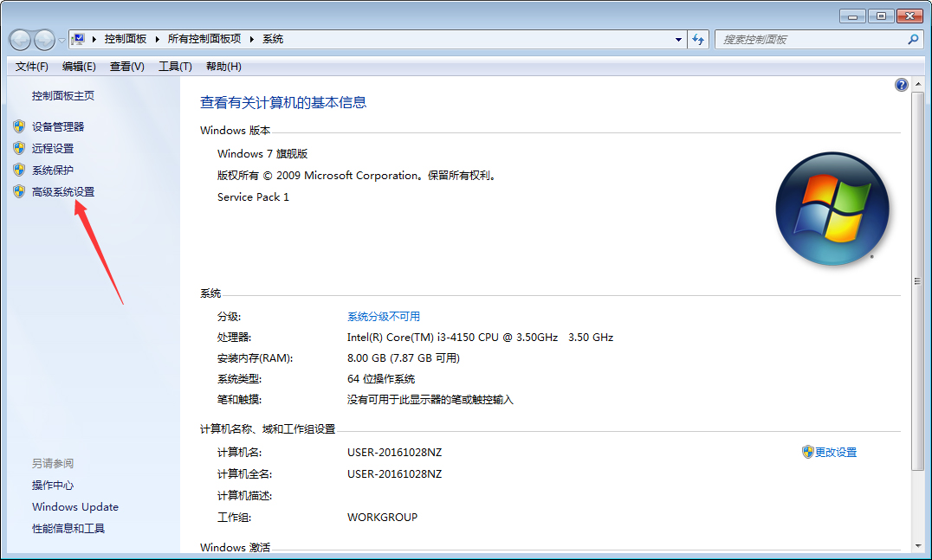Click the refresh icon in the address bar

(x=698, y=39)
